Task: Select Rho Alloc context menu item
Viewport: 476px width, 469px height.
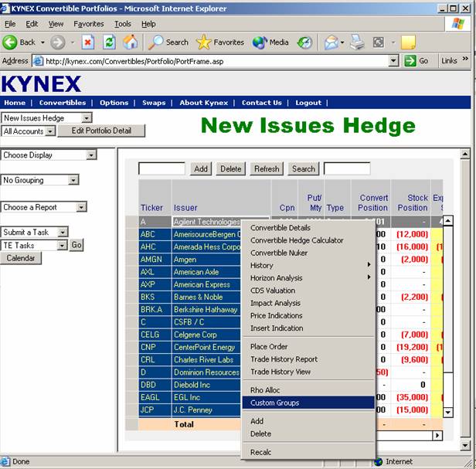Action: click(x=308, y=390)
